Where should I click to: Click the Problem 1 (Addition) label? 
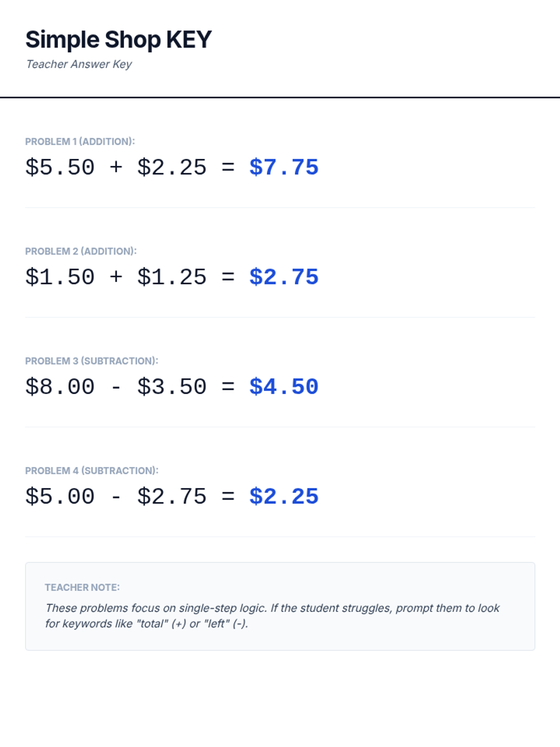[80, 141]
